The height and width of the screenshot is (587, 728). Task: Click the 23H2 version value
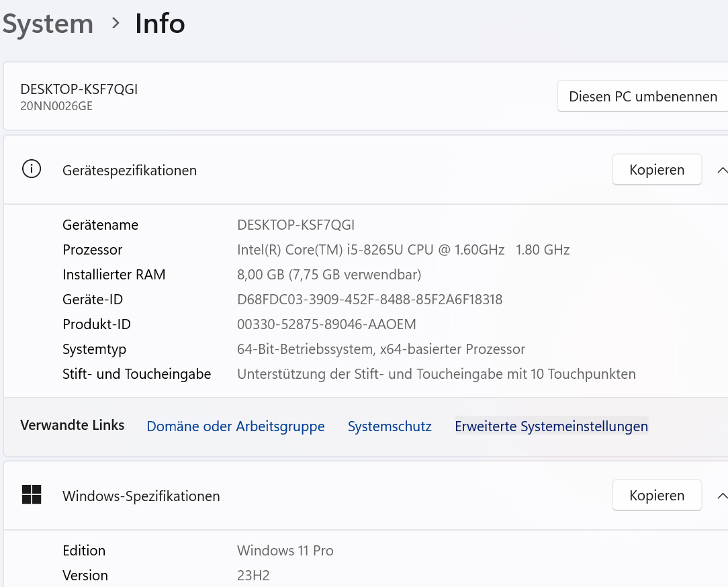coord(253,576)
